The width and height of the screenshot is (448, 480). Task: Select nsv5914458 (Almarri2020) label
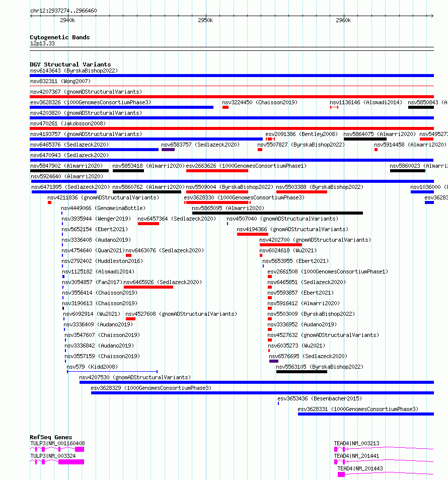point(410,145)
